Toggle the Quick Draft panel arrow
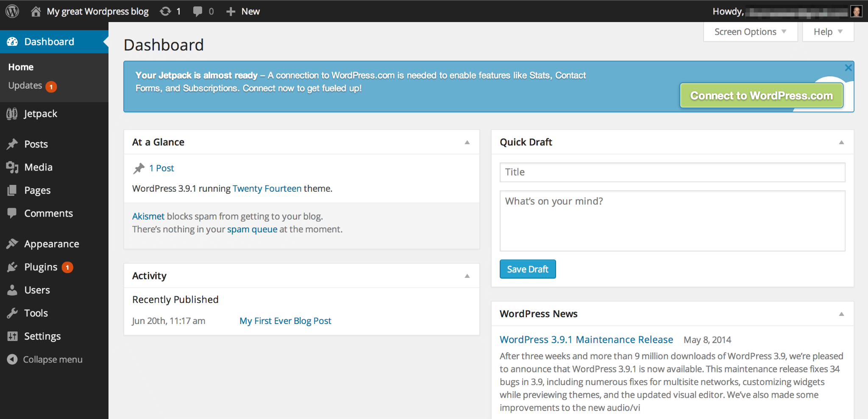The image size is (868, 419). click(x=841, y=142)
